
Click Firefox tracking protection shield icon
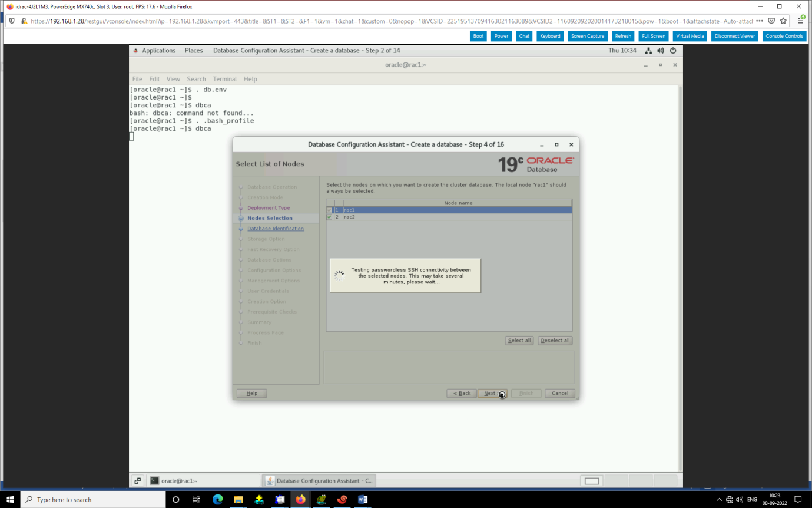coord(13,21)
